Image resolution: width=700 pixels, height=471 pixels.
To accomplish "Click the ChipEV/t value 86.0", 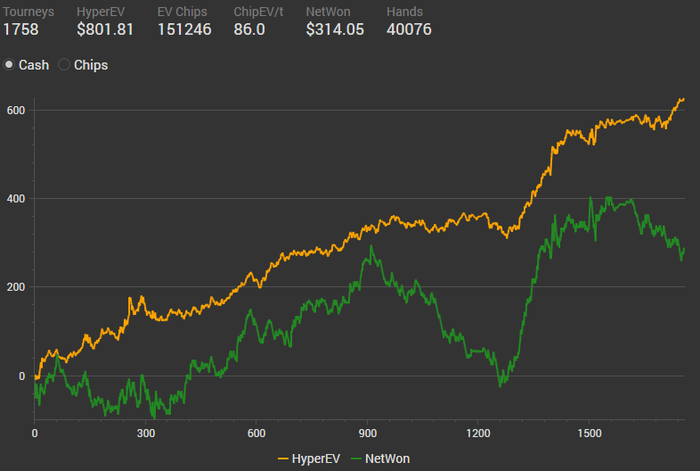I will point(249,29).
